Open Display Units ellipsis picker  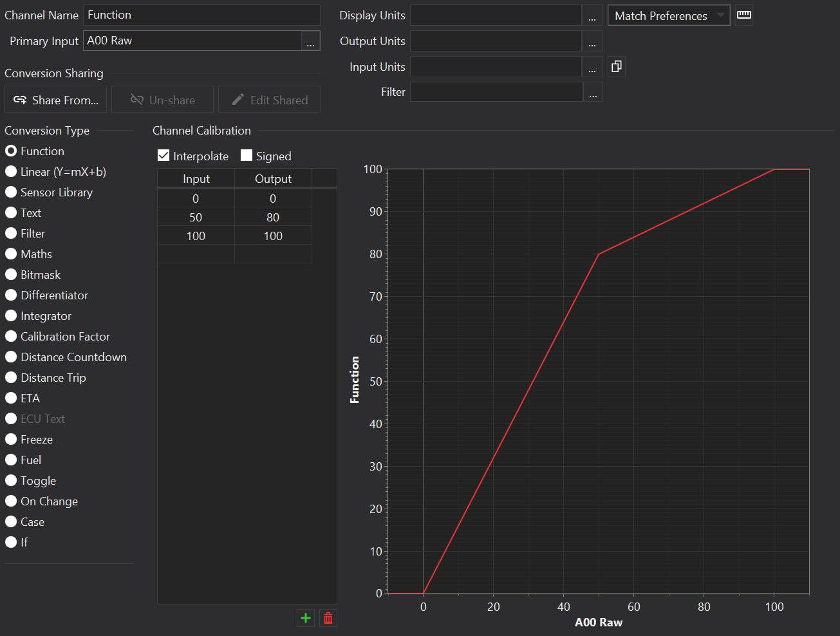point(592,15)
